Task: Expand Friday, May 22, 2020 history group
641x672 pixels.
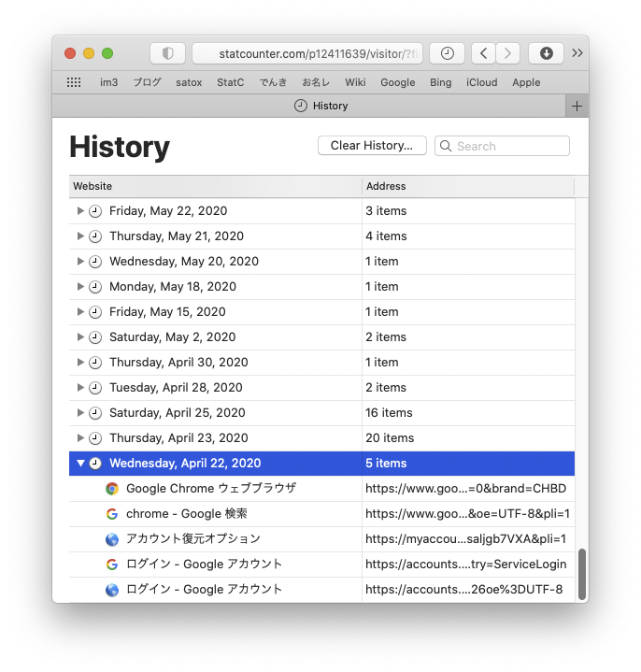Action: (x=80, y=211)
